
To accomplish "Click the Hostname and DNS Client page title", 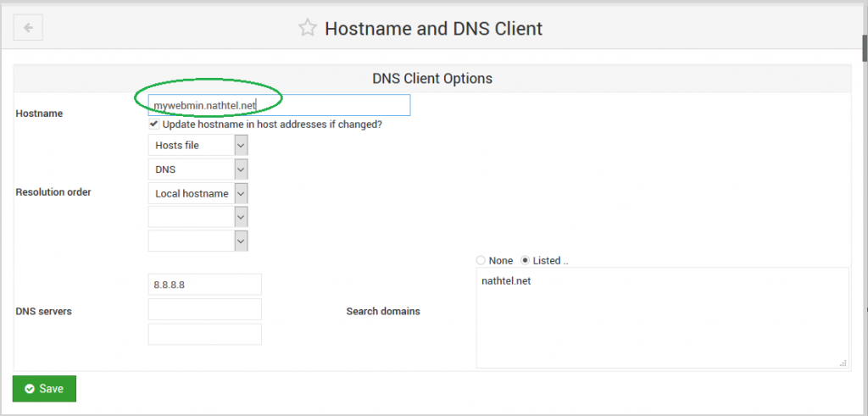I will click(x=433, y=28).
